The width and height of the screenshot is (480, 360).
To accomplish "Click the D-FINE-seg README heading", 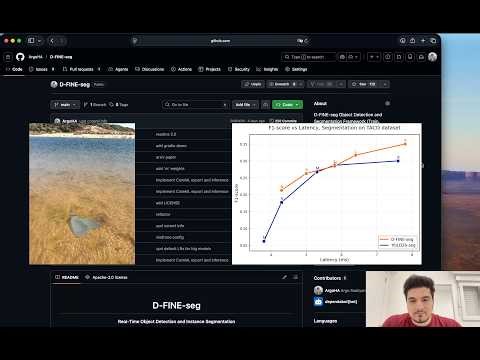I will (x=176, y=305).
